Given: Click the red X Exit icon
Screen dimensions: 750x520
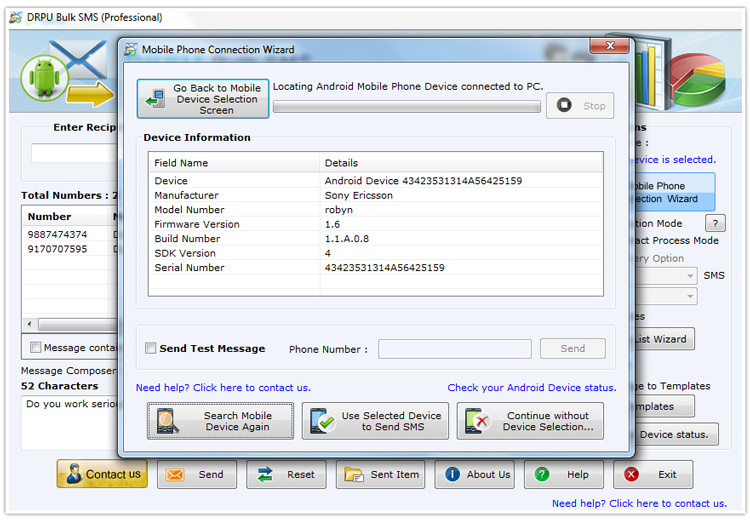Looking at the screenshot, I should point(631,474).
